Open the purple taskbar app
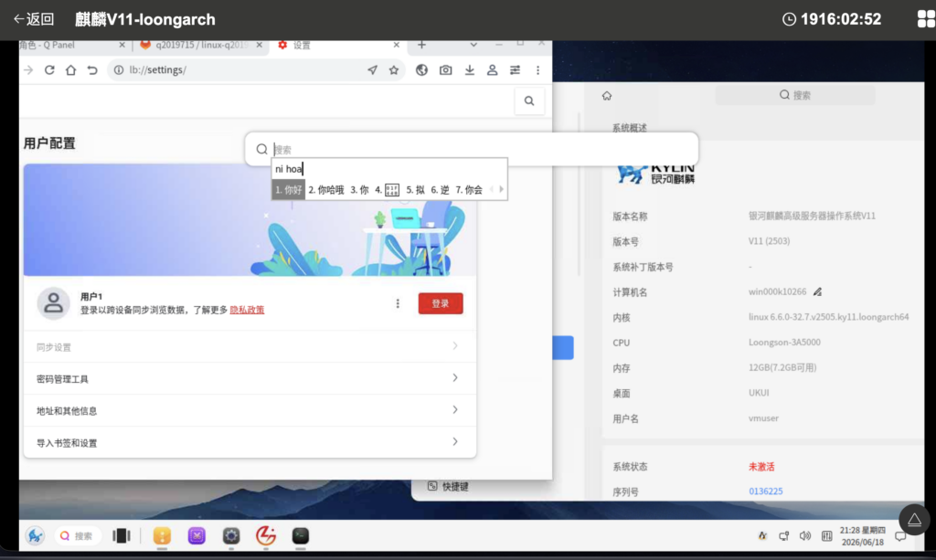Viewport: 936px width, 560px height. click(x=197, y=535)
